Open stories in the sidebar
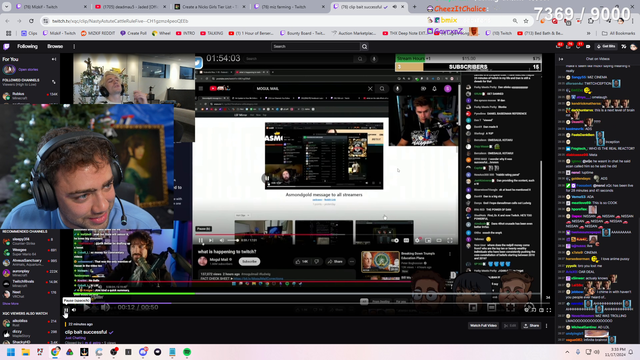The height and width of the screenshot is (360, 640). point(28,69)
